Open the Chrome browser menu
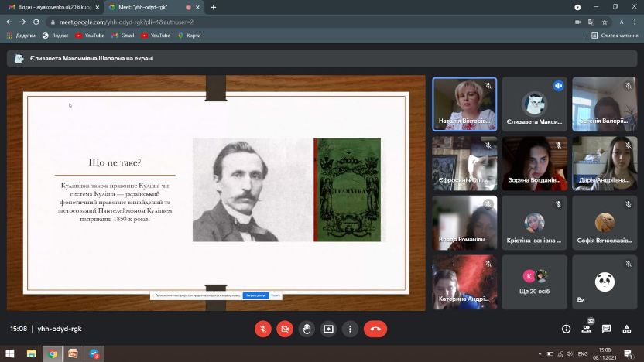This screenshot has width=644, height=362. tap(634, 22)
